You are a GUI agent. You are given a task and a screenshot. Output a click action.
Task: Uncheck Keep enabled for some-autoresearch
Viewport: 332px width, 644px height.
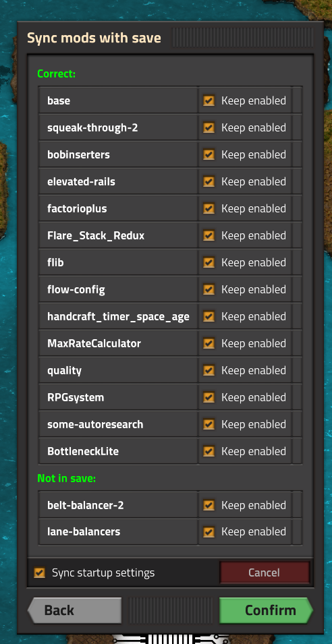point(209,424)
